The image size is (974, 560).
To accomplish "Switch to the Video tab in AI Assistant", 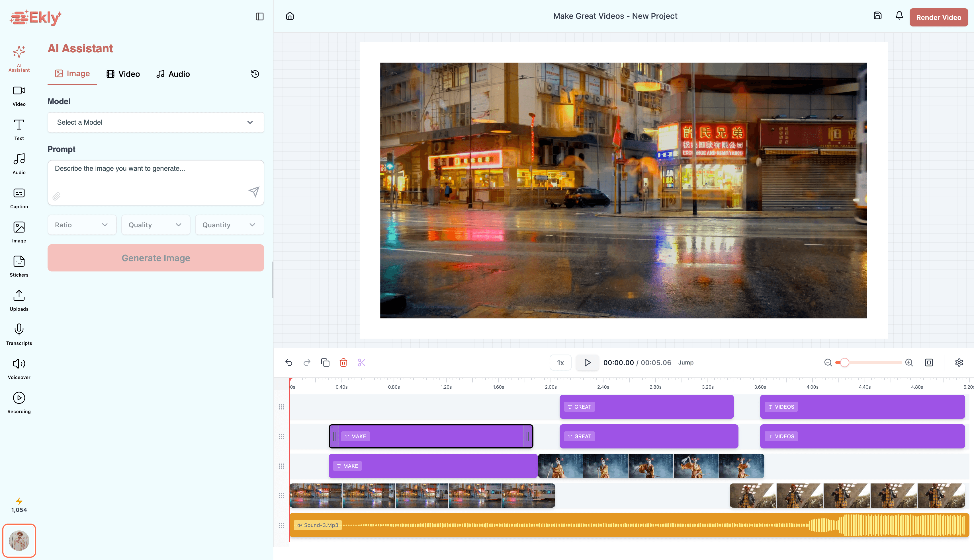I will (x=123, y=74).
